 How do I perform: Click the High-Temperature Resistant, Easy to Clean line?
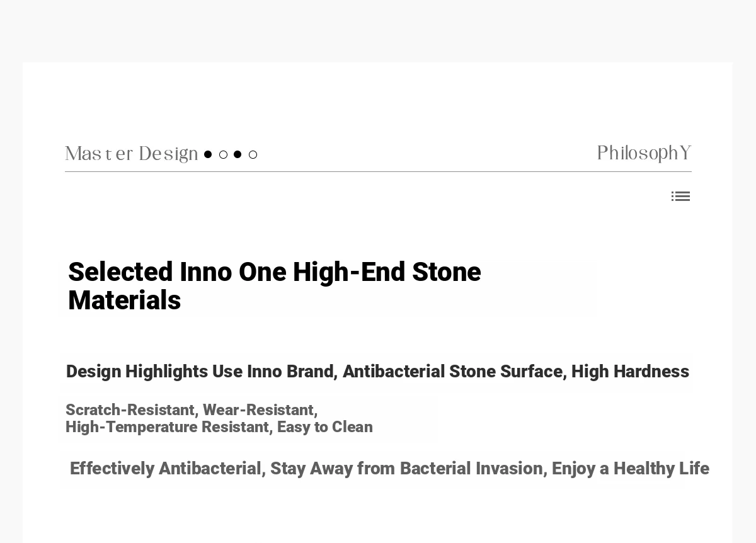pyautogui.click(x=219, y=427)
